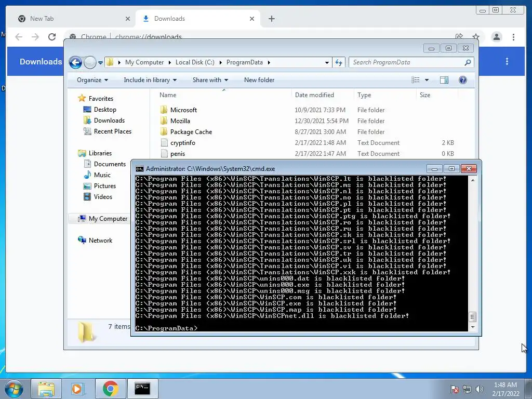Click the Explorer forward arrow button

90,62
